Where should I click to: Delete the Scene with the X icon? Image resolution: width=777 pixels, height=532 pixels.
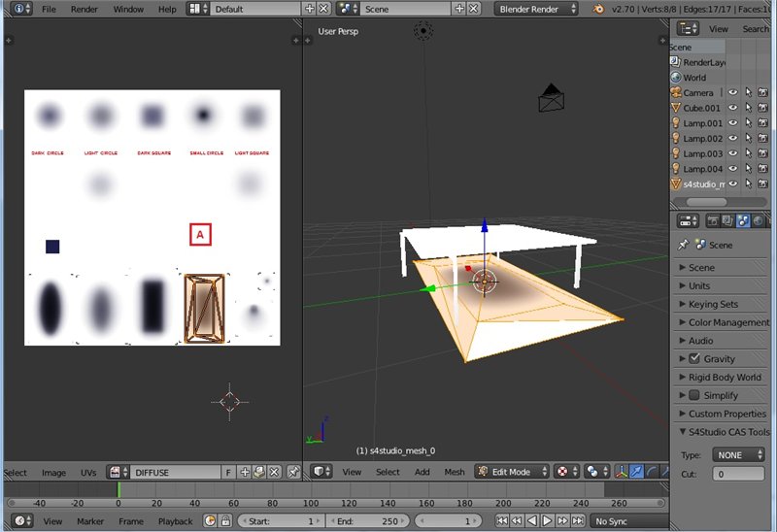tap(474, 9)
